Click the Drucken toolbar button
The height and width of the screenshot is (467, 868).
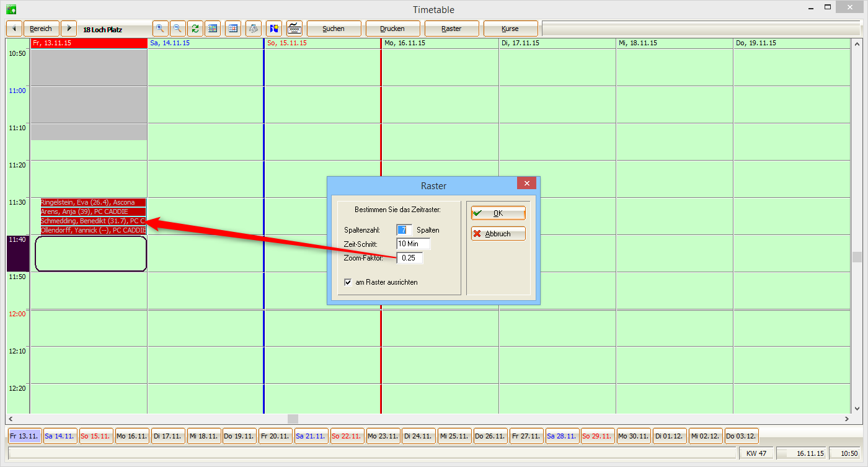pos(392,29)
